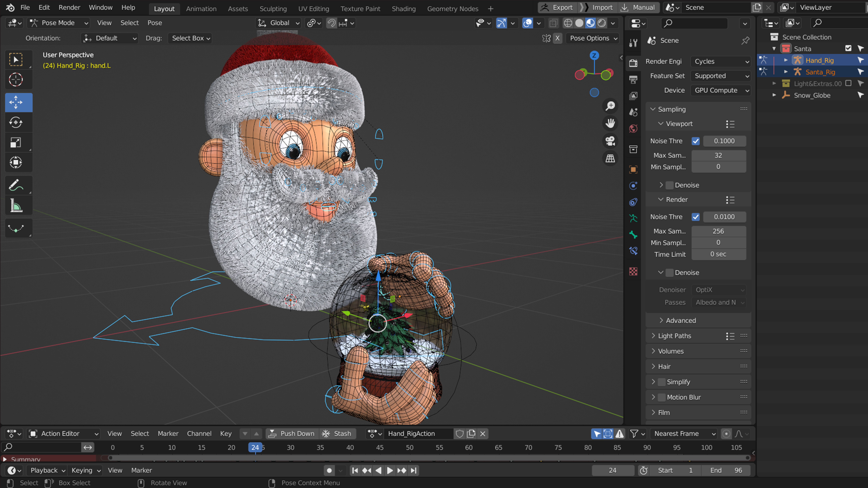
Task: Toggle Santa collection exclude checkbox
Action: pos(848,49)
